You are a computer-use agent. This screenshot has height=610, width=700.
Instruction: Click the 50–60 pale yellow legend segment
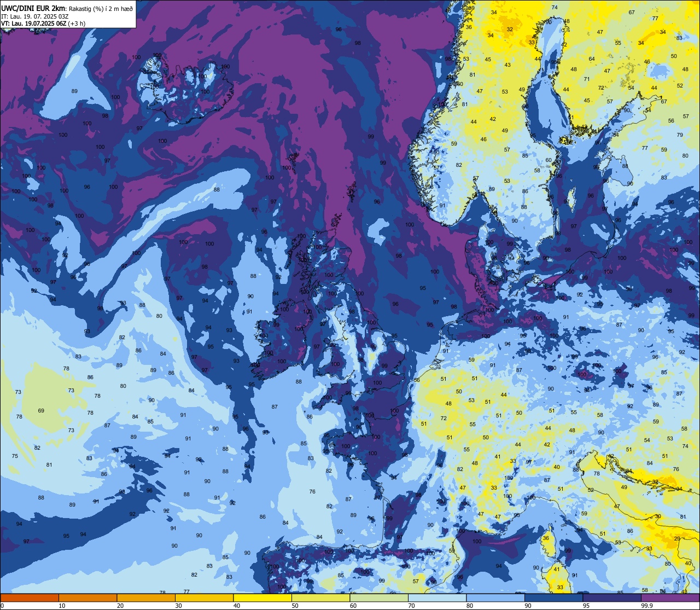tap(320, 597)
